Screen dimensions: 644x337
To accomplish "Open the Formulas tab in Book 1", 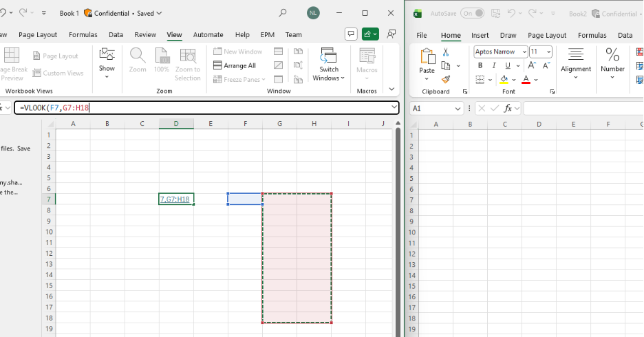I will (x=83, y=35).
